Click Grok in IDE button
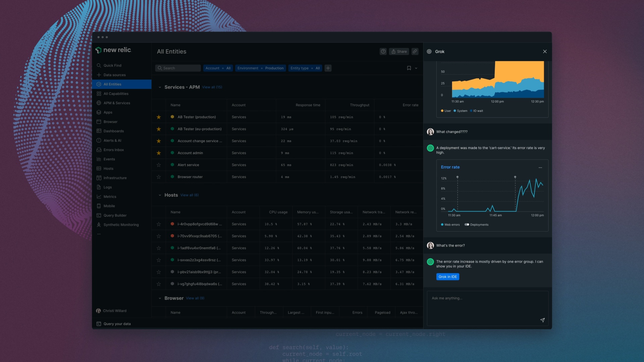The image size is (644, 362). pyautogui.click(x=448, y=277)
